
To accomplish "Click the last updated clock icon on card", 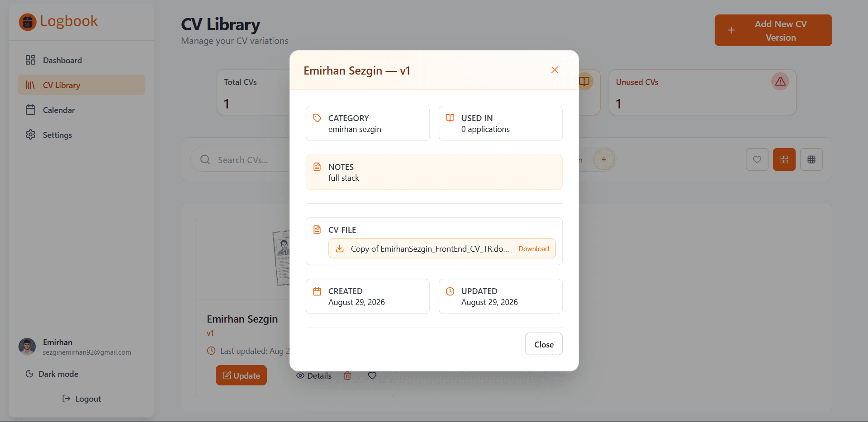I will coord(211,351).
